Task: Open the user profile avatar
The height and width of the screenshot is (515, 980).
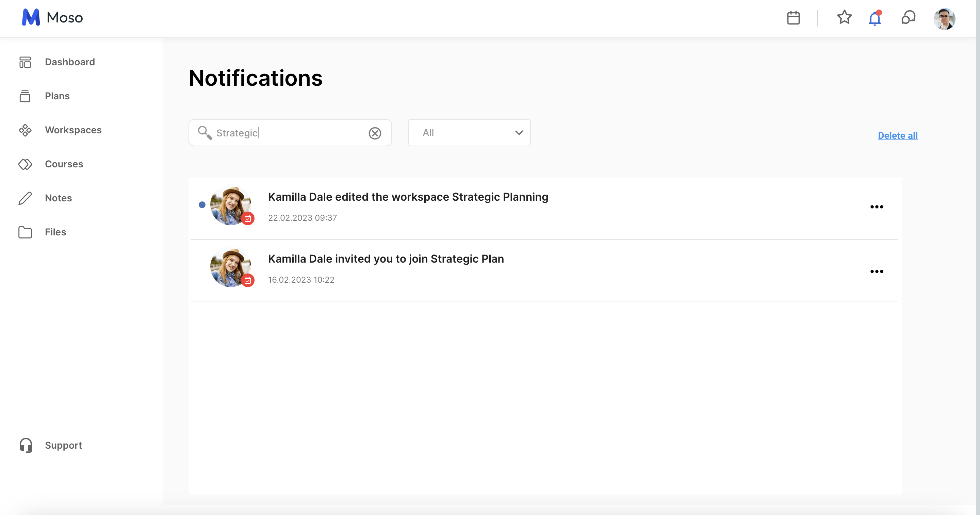Action: pyautogui.click(x=944, y=18)
